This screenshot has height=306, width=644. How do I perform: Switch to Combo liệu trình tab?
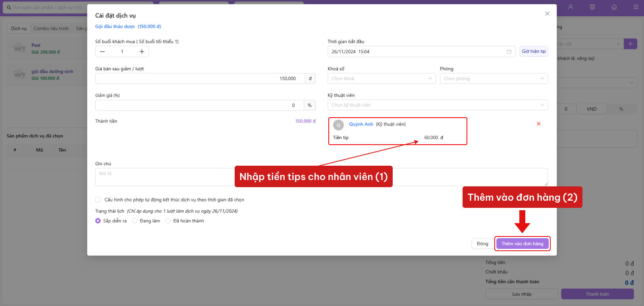(51, 29)
